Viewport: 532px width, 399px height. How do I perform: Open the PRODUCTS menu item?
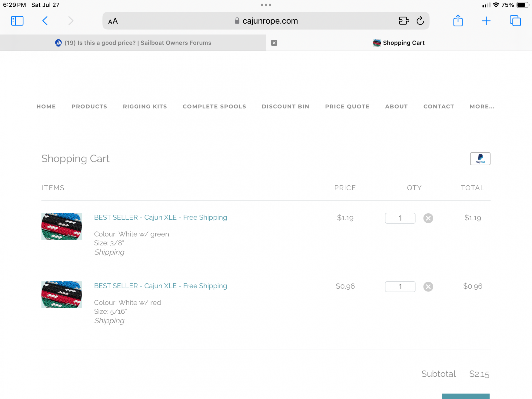[89, 106]
